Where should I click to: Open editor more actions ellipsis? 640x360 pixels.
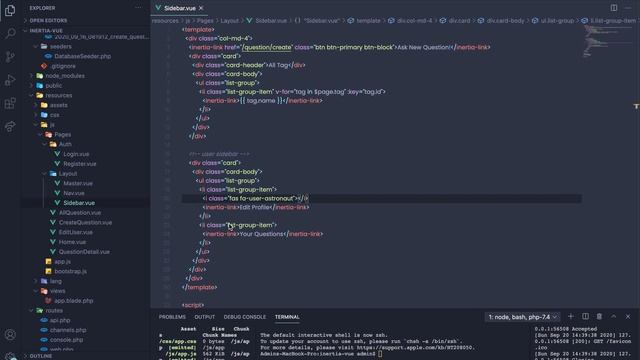[x=628, y=8]
